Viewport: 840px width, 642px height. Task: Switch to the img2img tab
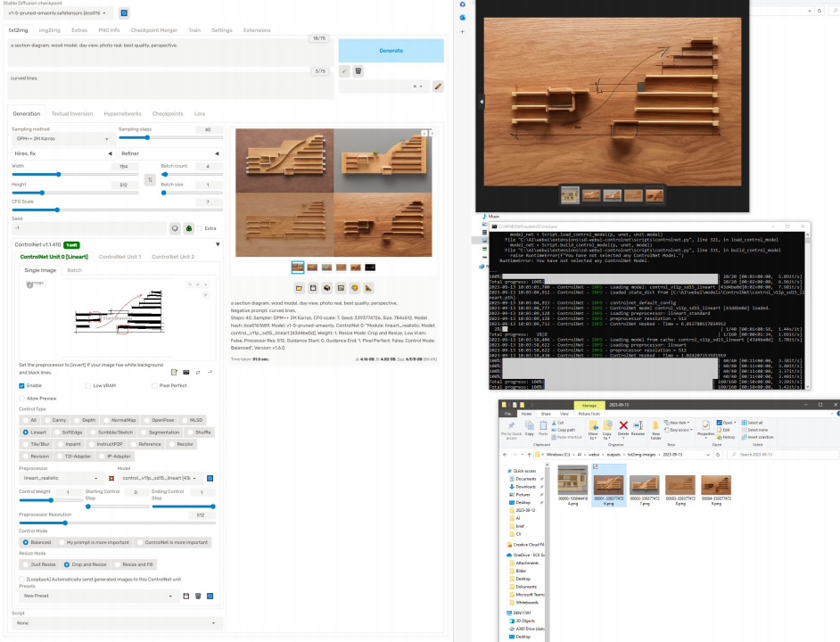pos(50,29)
